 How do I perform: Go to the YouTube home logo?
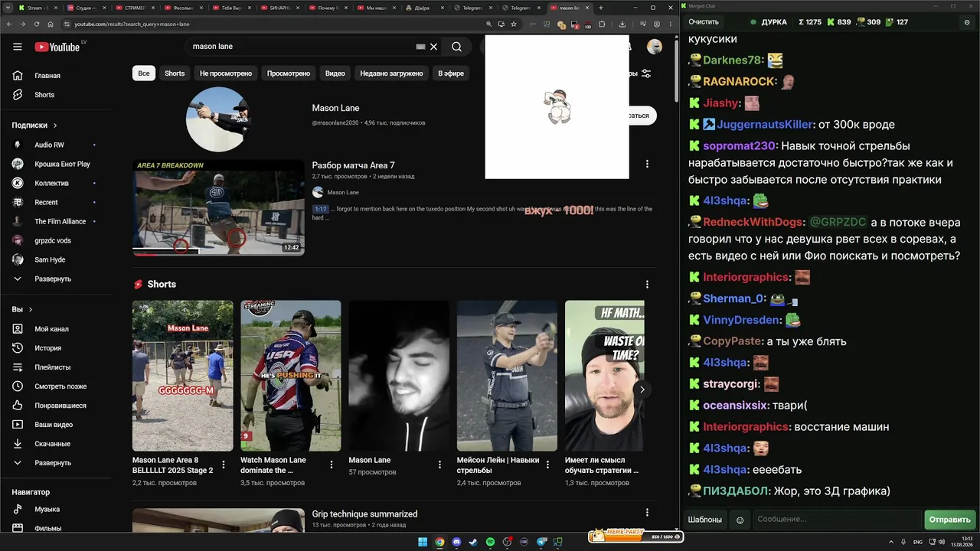pos(57,47)
